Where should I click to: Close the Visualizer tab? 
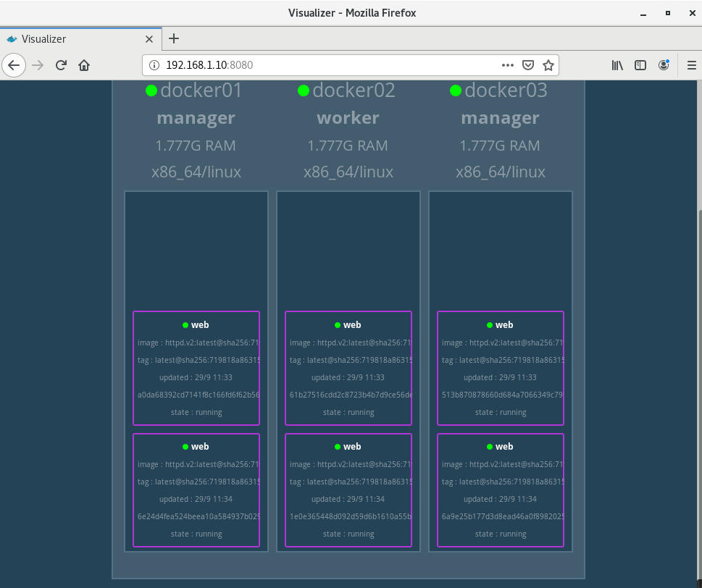(x=149, y=39)
